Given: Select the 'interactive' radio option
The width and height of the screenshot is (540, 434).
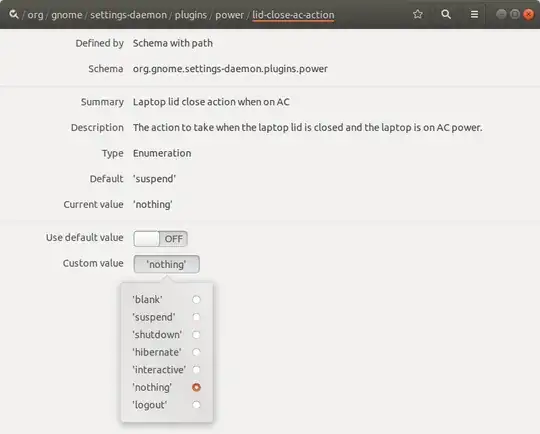Looking at the screenshot, I should (196, 370).
